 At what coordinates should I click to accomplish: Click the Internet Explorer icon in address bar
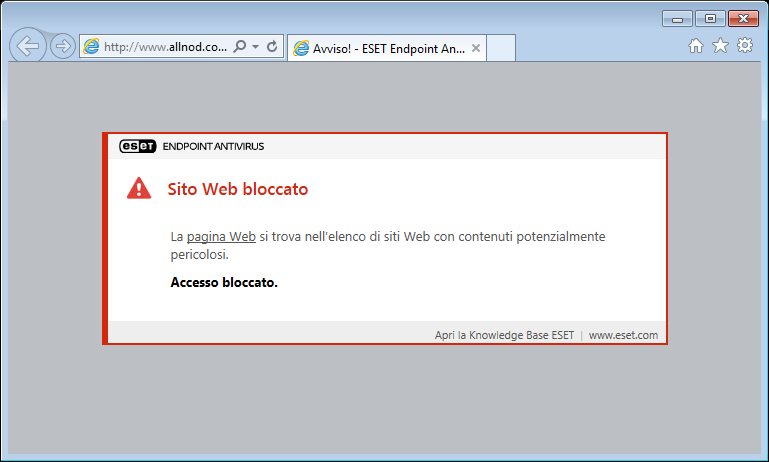click(x=91, y=47)
